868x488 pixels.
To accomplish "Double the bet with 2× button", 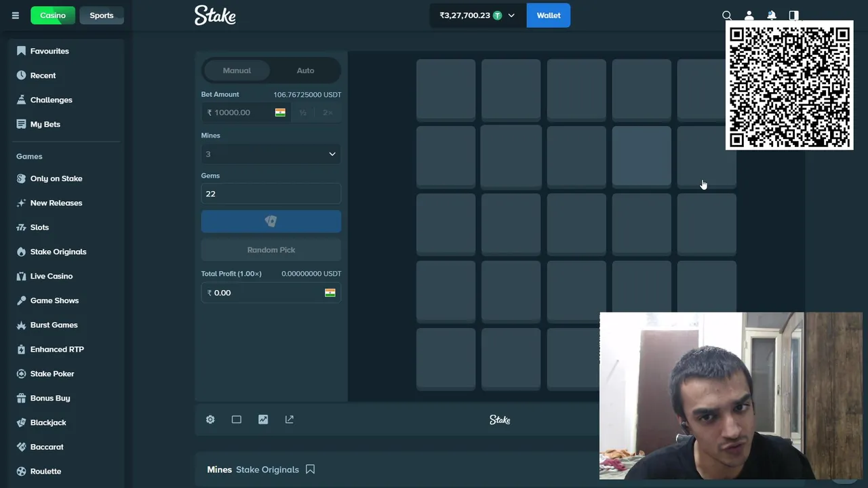I will pyautogui.click(x=328, y=113).
